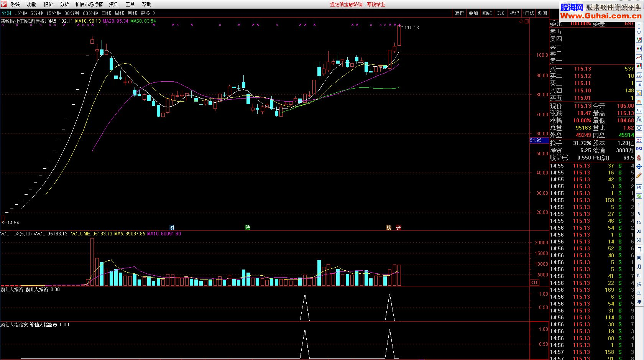Click the down arrow icon in right sidebar

[x=639, y=31]
